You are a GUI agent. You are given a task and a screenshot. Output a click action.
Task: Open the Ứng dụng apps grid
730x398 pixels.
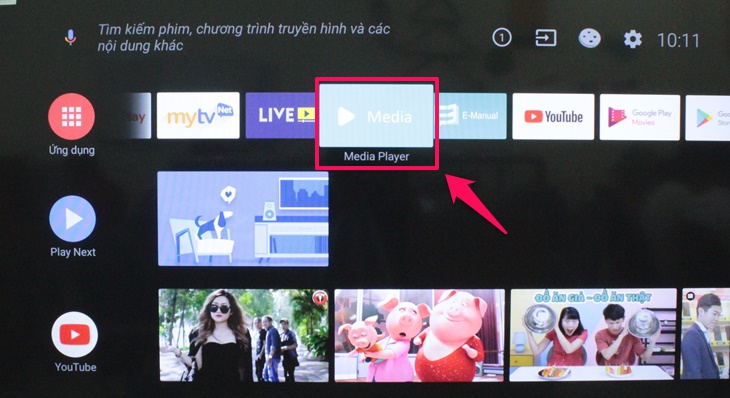point(71,116)
